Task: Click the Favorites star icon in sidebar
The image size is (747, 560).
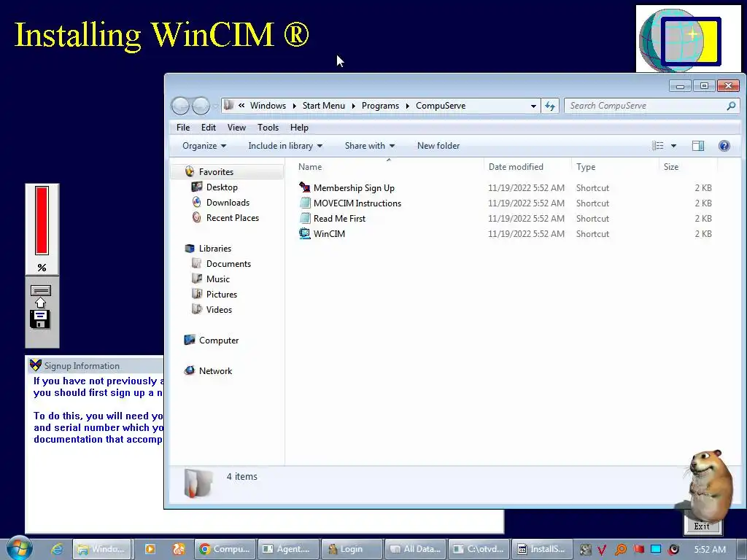Action: [x=190, y=171]
